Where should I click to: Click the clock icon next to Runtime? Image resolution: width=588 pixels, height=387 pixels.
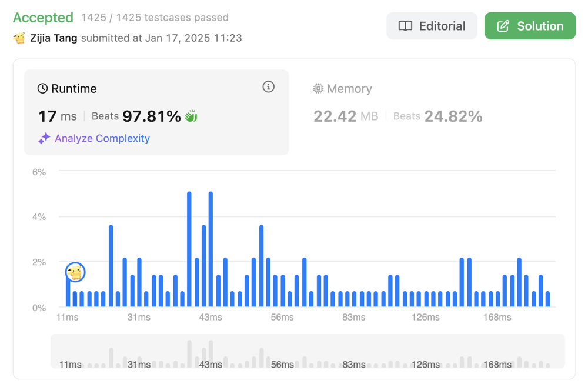(42, 89)
